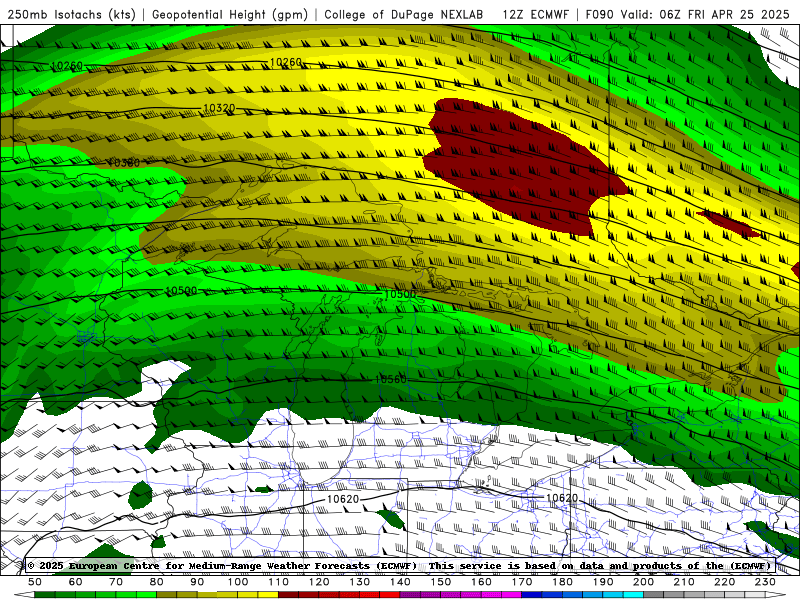Image resolution: width=800 pixels, height=600 pixels.
Task: Click the small dark red patch east of the jet core
Action: pos(729,223)
